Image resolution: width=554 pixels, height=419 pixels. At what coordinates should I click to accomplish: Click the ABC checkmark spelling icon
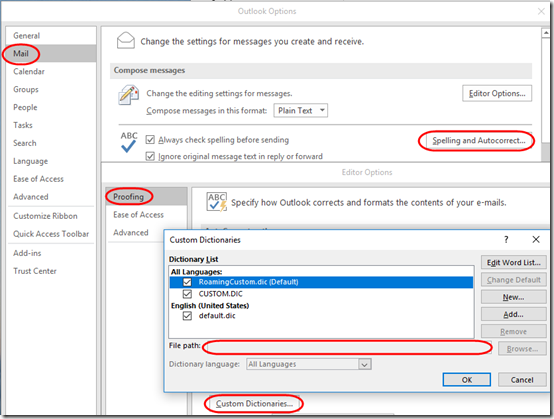[x=129, y=142]
